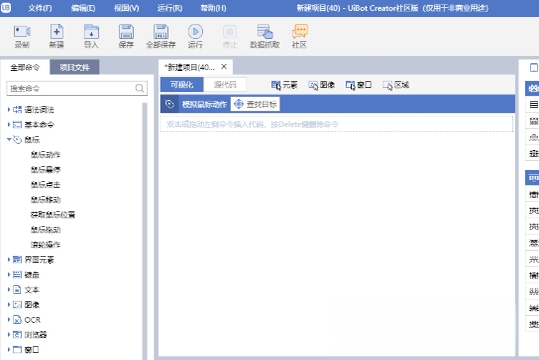Open the 编辑(E) menu
This screenshot has height=360, width=539.
[x=83, y=8]
